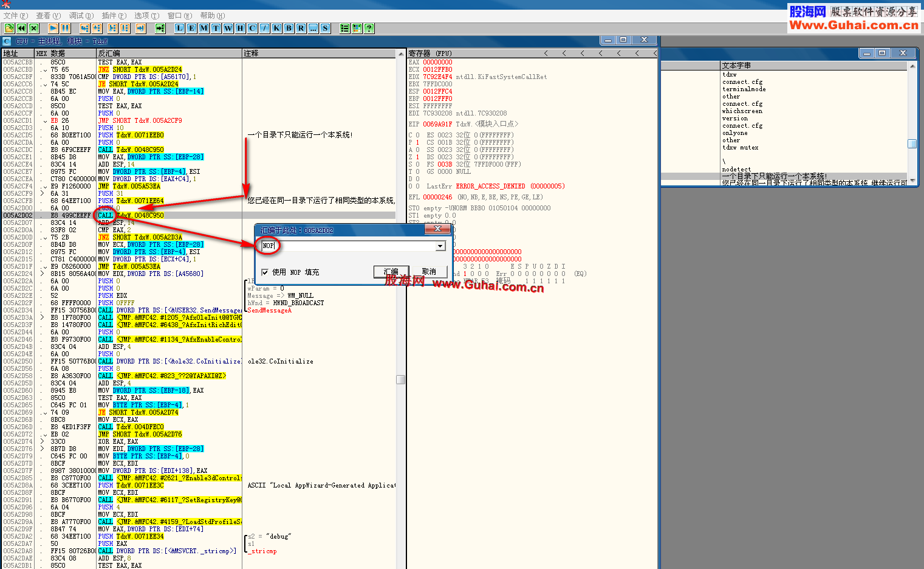Image resolution: width=924 pixels, height=569 pixels.
Task: Click the 地址 column header
Action: [x=18, y=53]
